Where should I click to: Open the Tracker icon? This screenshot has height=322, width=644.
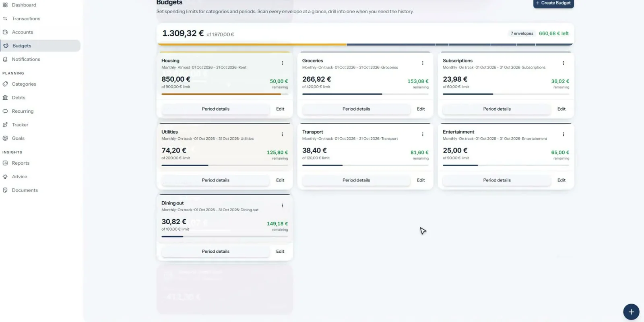click(5, 125)
